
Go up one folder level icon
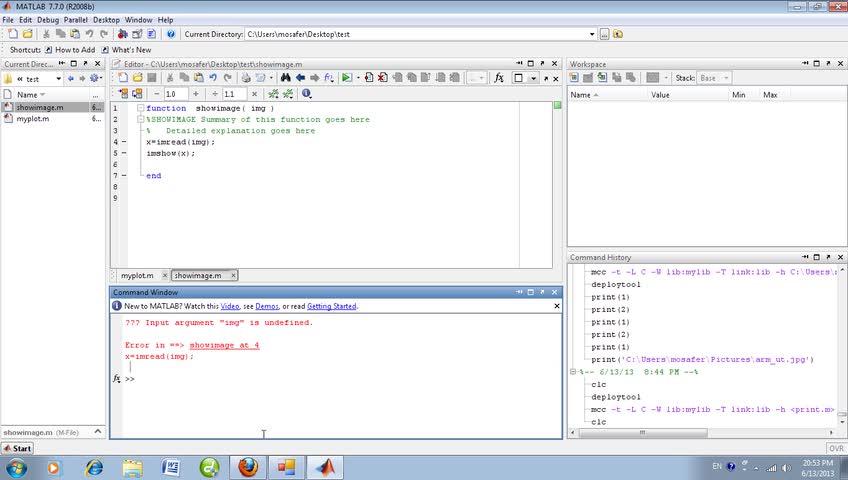[x=618, y=34]
